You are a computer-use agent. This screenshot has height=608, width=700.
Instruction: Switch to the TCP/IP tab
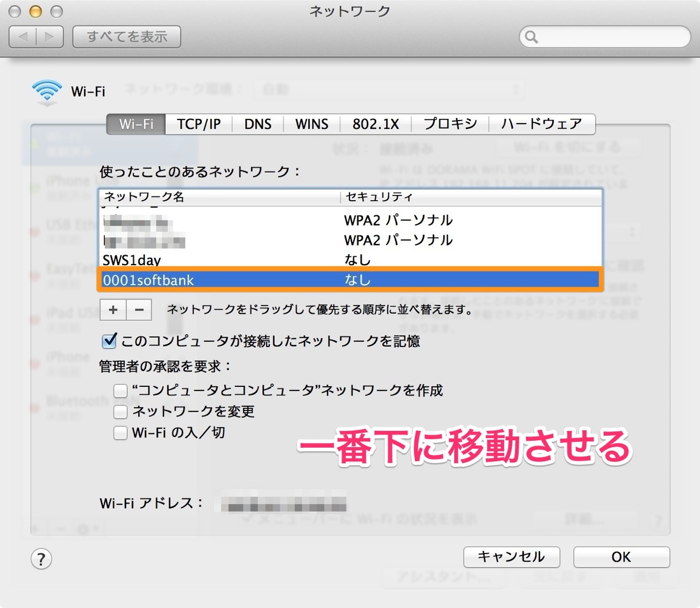199,124
